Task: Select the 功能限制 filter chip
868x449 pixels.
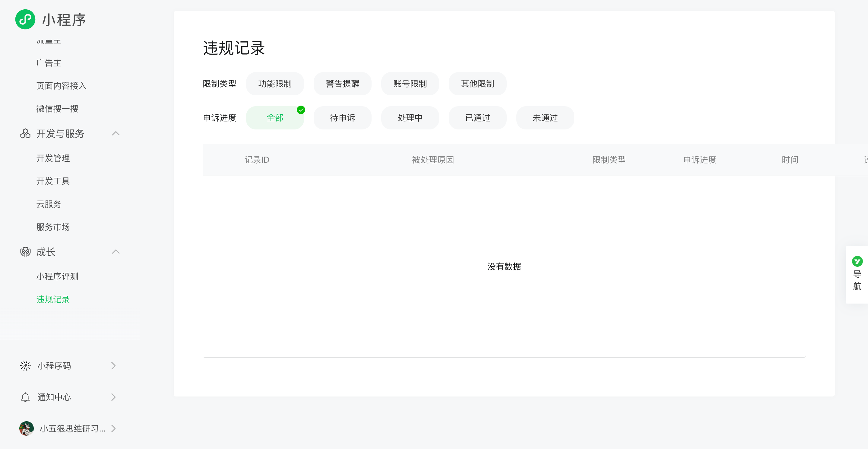Action: (275, 84)
